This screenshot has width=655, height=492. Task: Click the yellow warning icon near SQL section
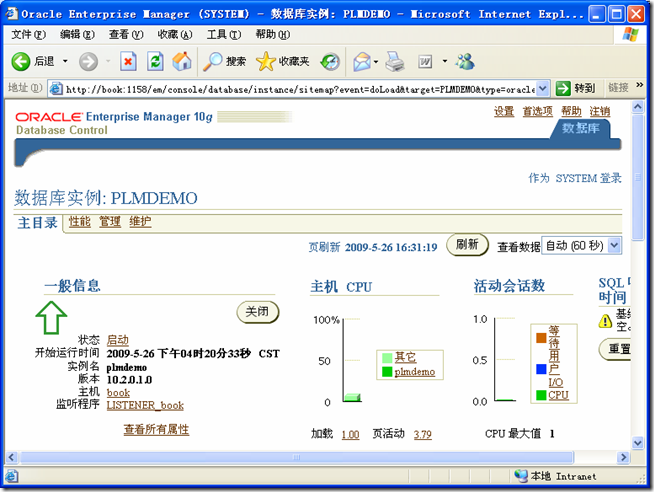point(605,320)
